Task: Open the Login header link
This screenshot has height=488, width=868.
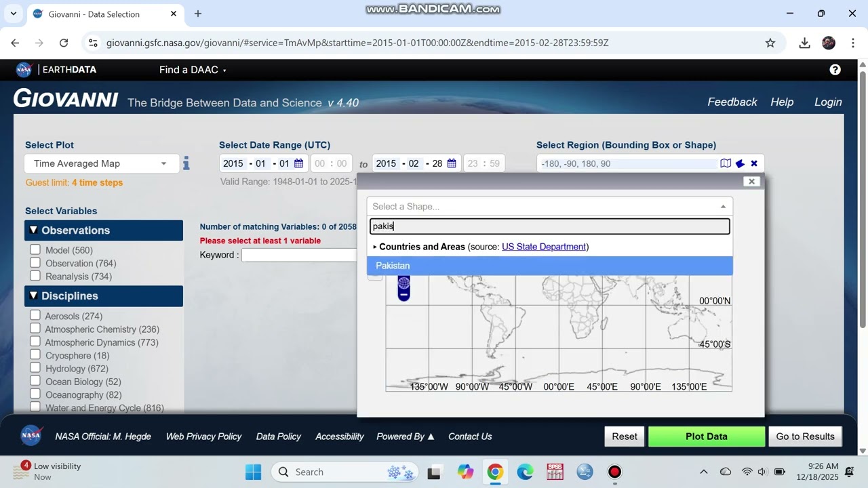Action: coord(828,102)
